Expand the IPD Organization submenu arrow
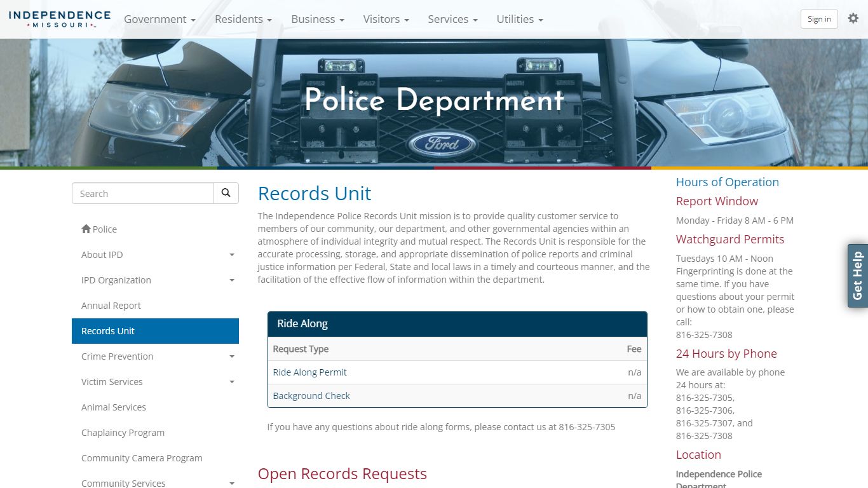This screenshot has width=868, height=488. point(232,280)
